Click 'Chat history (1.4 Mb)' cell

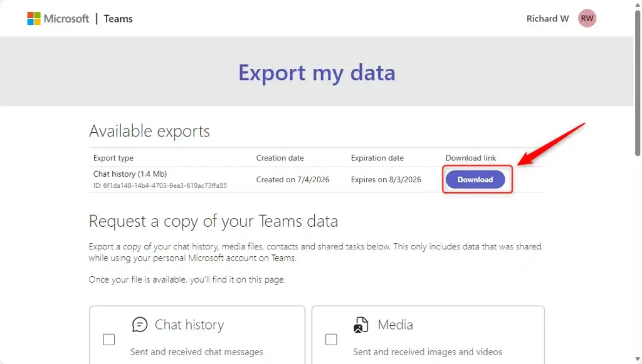[x=130, y=174]
